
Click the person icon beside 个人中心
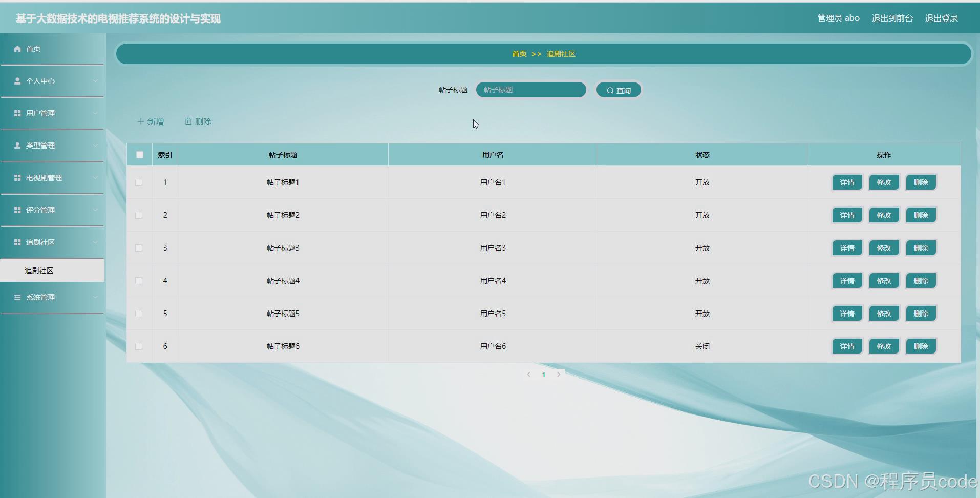click(x=17, y=81)
